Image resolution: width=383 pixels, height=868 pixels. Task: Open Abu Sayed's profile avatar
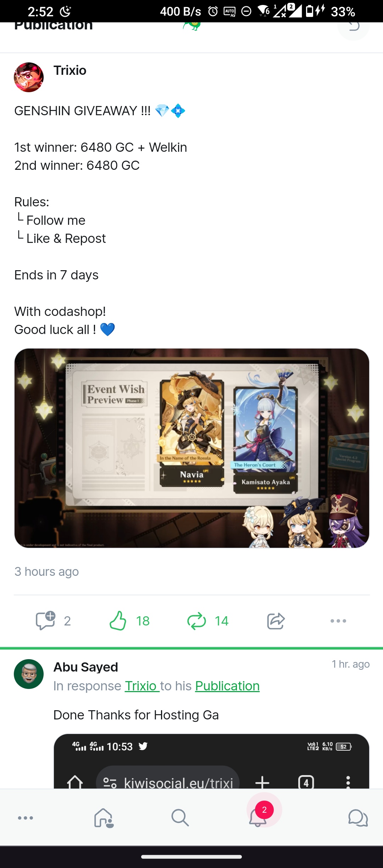coord(29,674)
